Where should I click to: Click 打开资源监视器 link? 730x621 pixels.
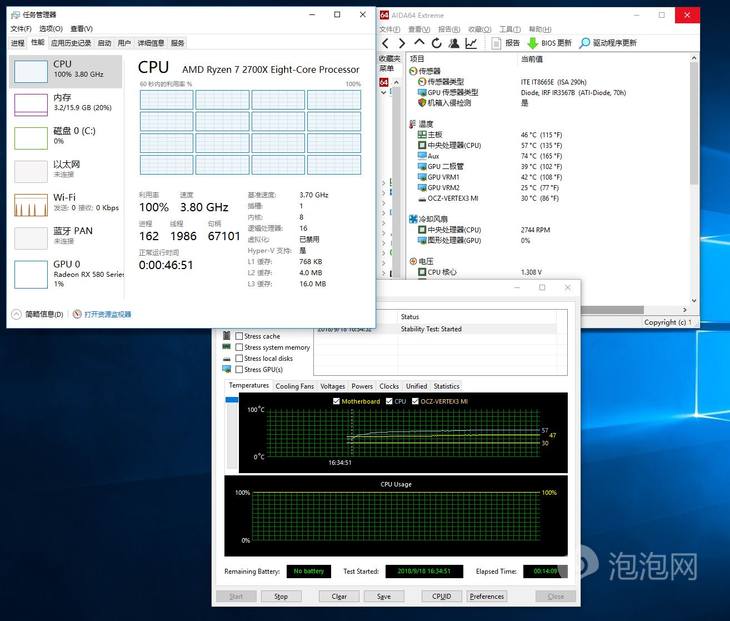[x=107, y=314]
